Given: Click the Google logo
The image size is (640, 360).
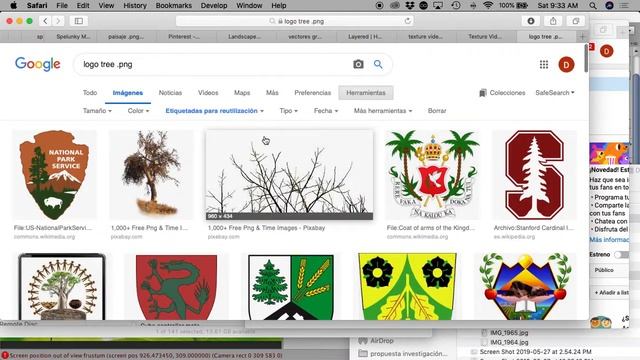Looking at the screenshot, I should pyautogui.click(x=38, y=64).
